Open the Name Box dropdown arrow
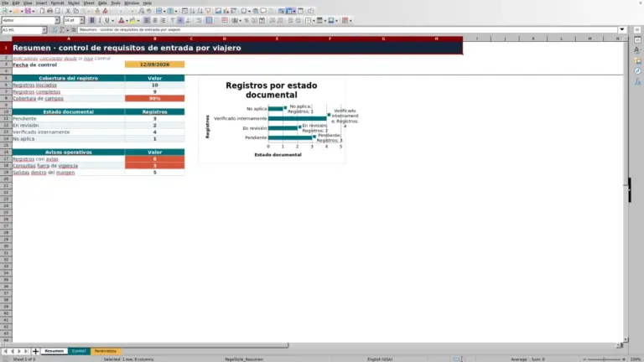This screenshot has width=644, height=362. [44, 30]
